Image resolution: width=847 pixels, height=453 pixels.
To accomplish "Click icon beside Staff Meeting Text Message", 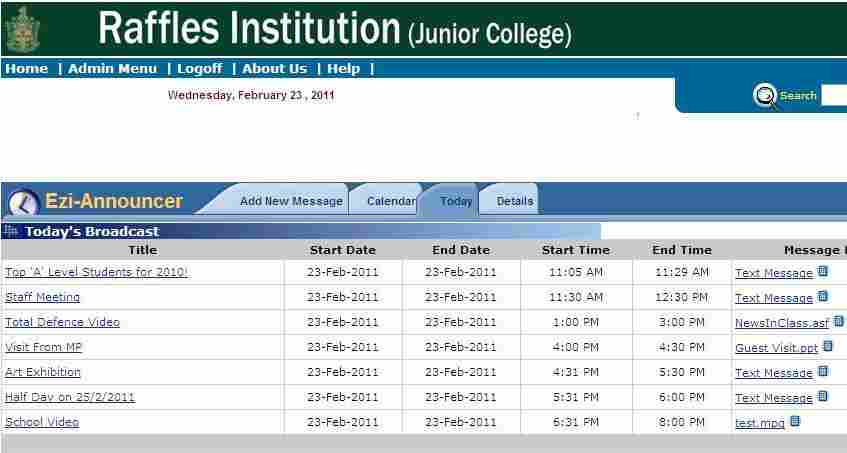I will [x=822, y=296].
